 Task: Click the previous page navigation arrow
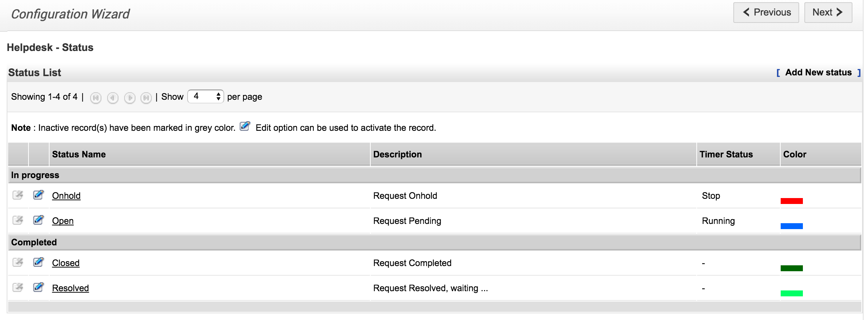[113, 98]
